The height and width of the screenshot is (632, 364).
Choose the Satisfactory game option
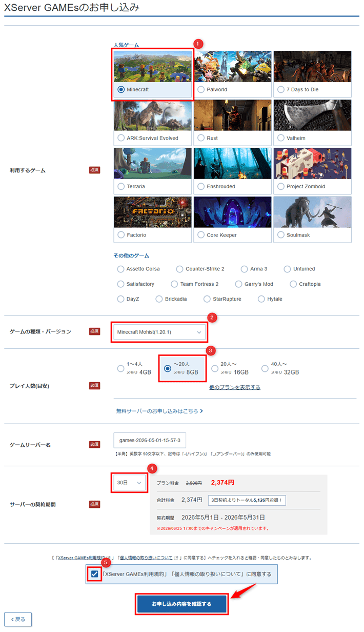121,284
